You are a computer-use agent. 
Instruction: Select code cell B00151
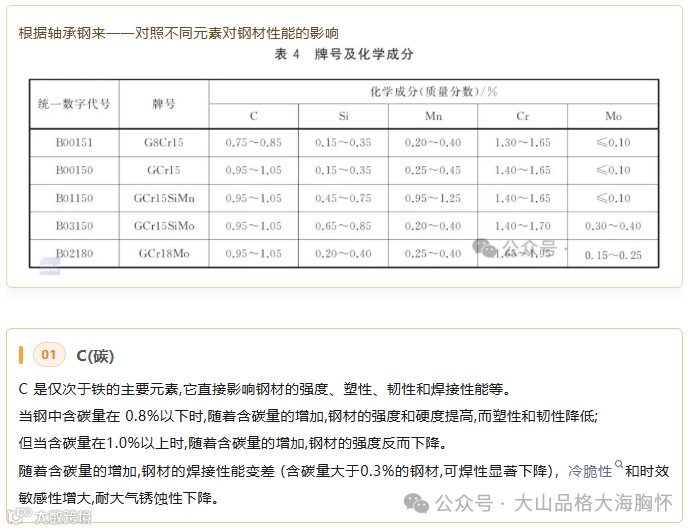click(x=74, y=143)
